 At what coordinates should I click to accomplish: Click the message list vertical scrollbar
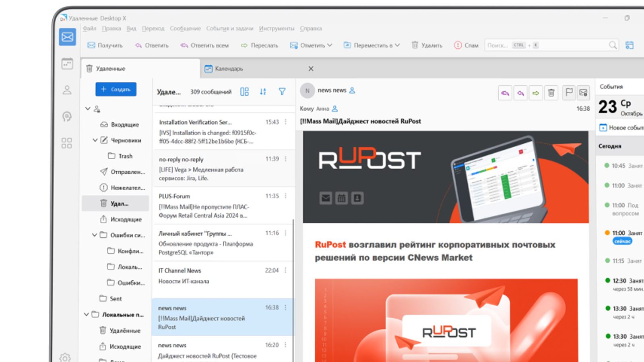coord(293,290)
